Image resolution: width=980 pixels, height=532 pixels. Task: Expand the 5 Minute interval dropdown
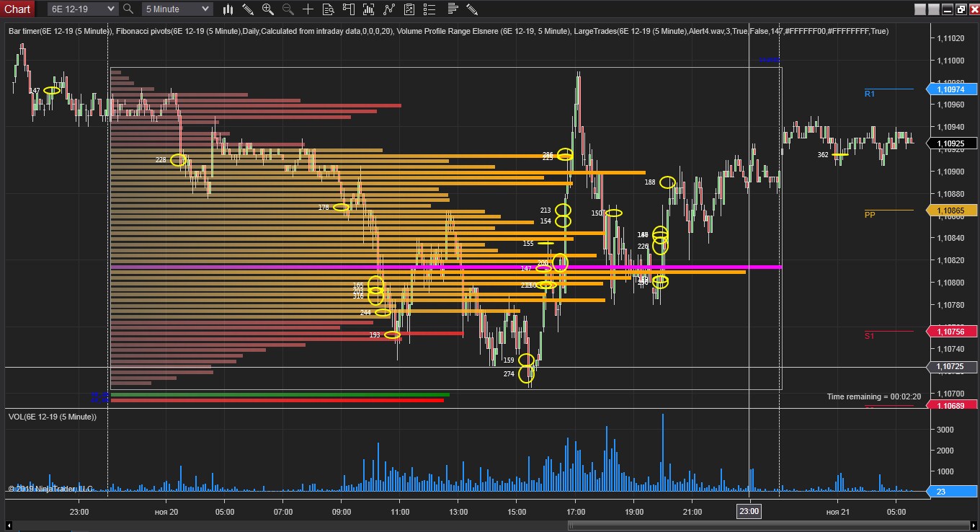[x=177, y=9]
